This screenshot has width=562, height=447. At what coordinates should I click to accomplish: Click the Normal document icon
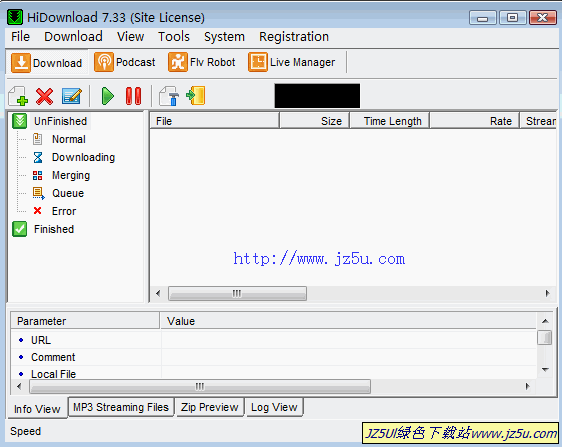pyautogui.click(x=38, y=139)
